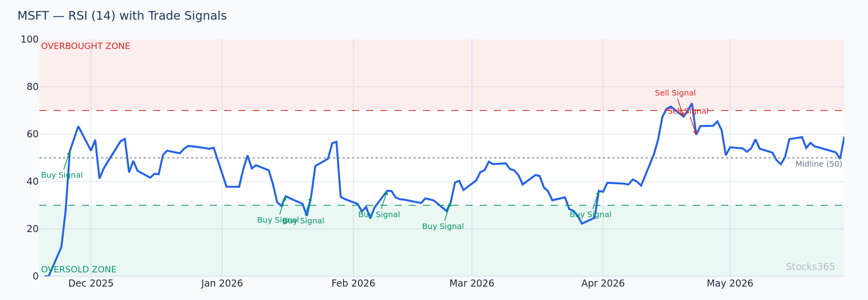This screenshot has height=300, width=868.
Task: Click the "OVERBOUGHT ZONE" label
Action: [x=86, y=46]
